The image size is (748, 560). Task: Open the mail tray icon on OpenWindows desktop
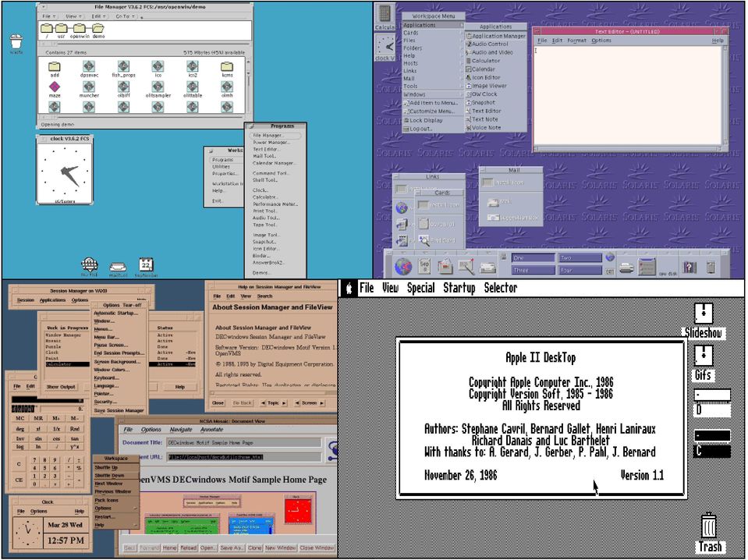coord(118,267)
